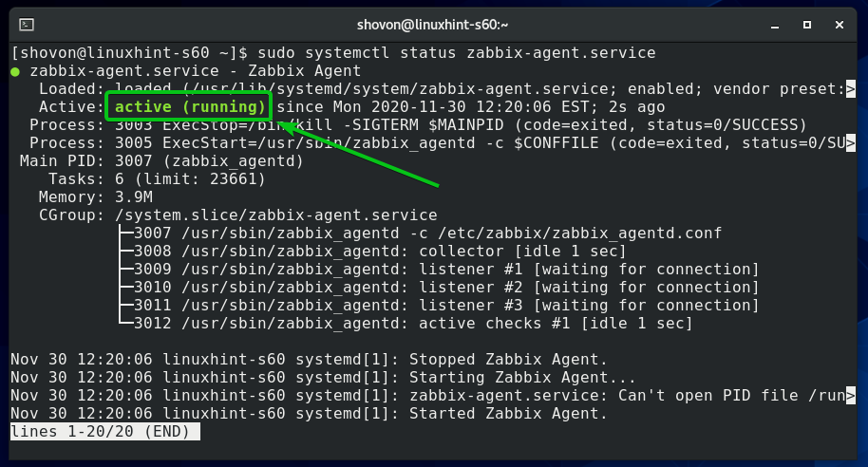Click the terminal icon in the title bar
This screenshot has width=868, height=467.
28,22
